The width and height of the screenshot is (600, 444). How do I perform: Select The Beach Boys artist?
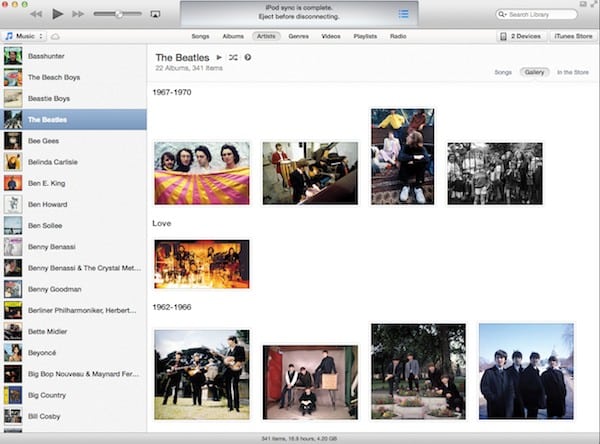coord(73,77)
